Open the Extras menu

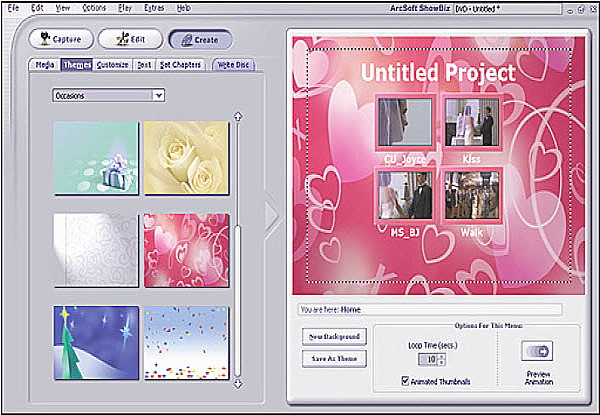click(153, 7)
